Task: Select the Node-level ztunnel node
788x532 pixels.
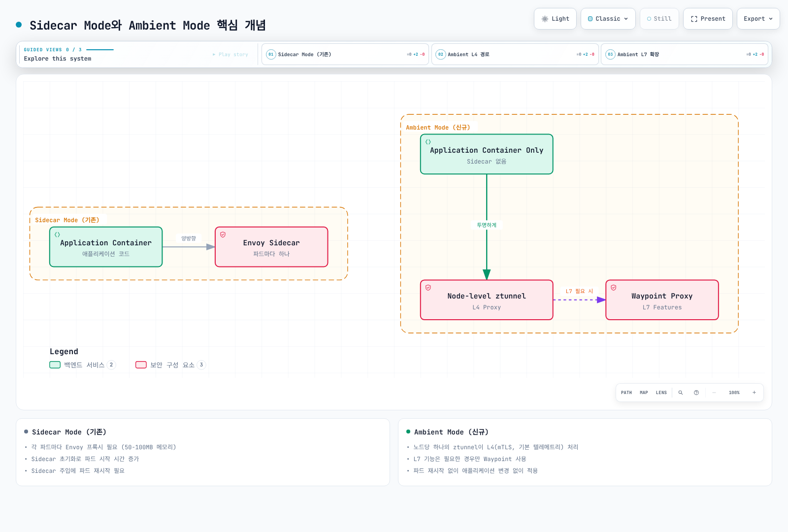Action: click(487, 300)
